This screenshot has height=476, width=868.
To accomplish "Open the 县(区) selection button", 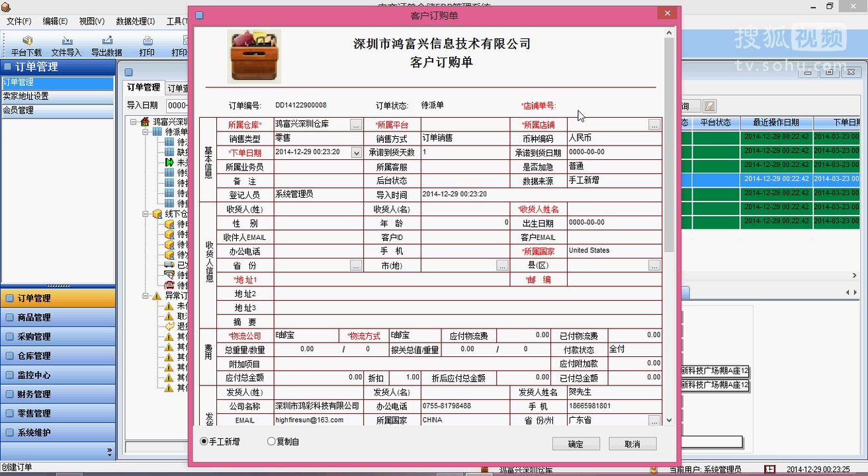I will (654, 265).
